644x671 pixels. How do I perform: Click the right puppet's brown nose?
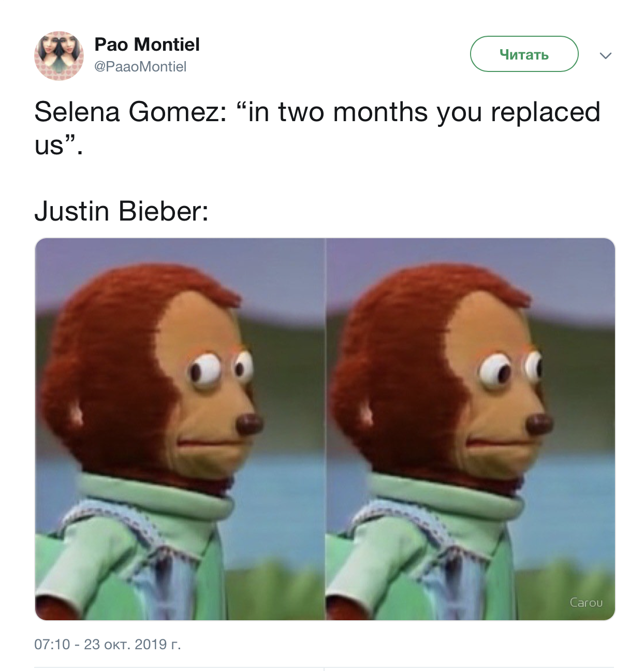[539, 424]
